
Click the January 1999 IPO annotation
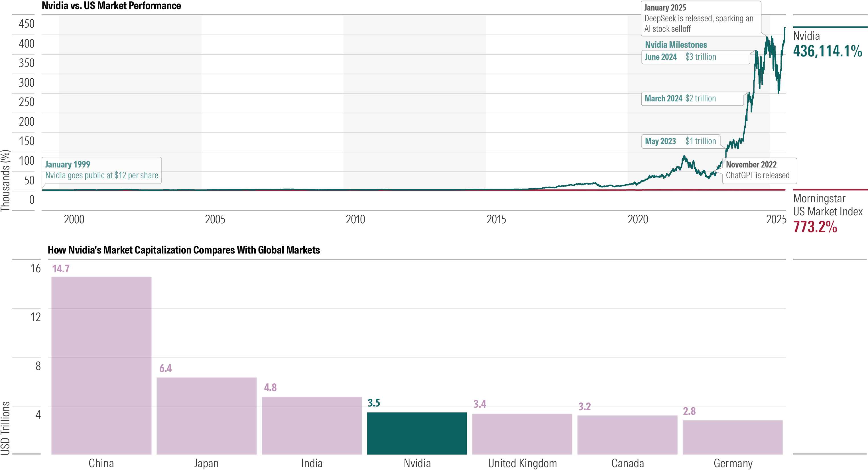pos(102,170)
